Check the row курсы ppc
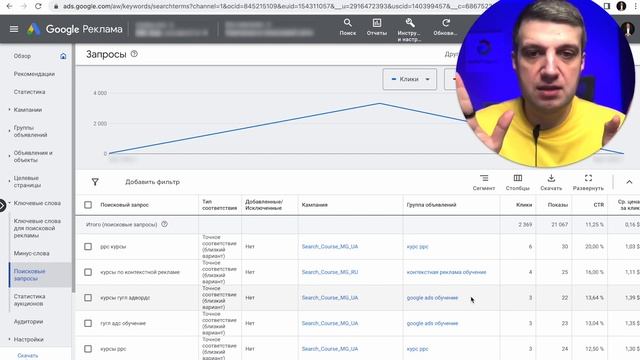The width and height of the screenshot is (640, 360). (88, 349)
